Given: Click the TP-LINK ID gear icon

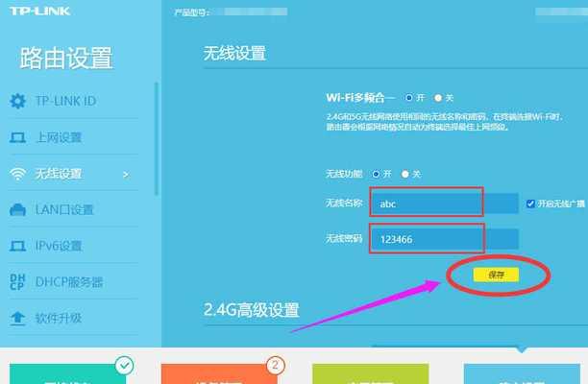Looking at the screenshot, I should [17, 101].
